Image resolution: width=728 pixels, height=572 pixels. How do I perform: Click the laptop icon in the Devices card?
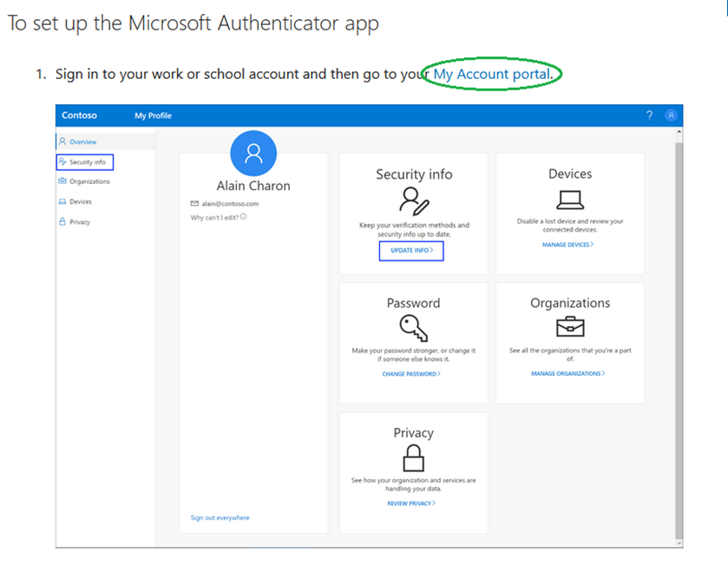570,201
